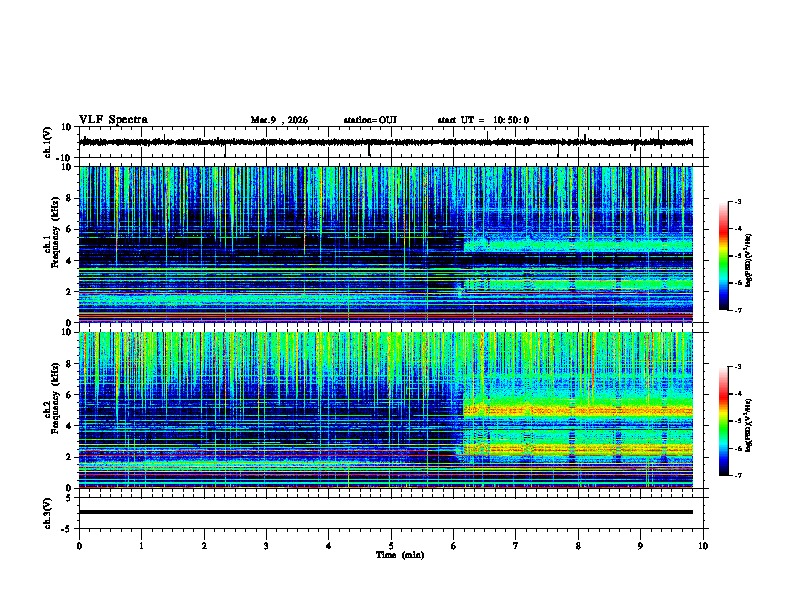Click the "ch.1(V)" waveform axis label
The image size is (792, 612).
pyautogui.click(x=47, y=142)
